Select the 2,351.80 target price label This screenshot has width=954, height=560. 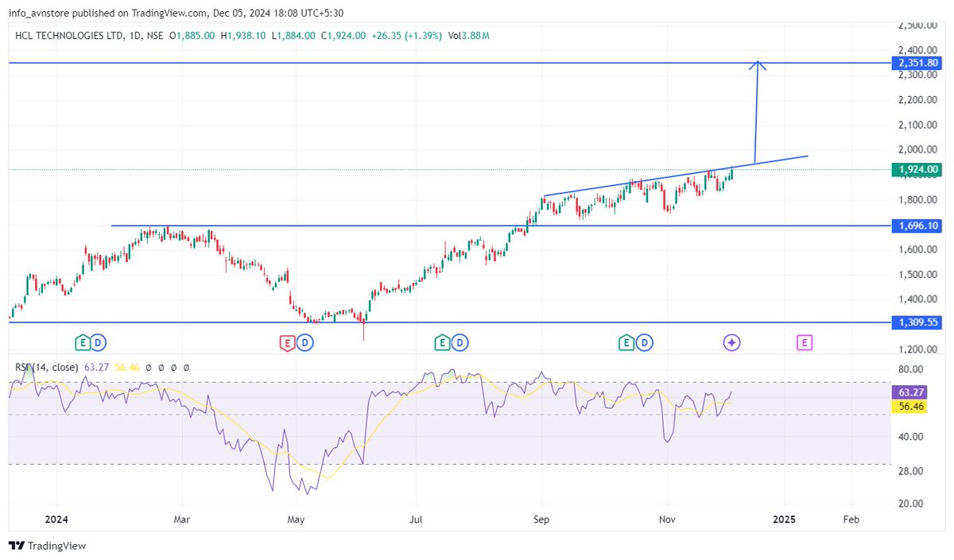tap(919, 62)
